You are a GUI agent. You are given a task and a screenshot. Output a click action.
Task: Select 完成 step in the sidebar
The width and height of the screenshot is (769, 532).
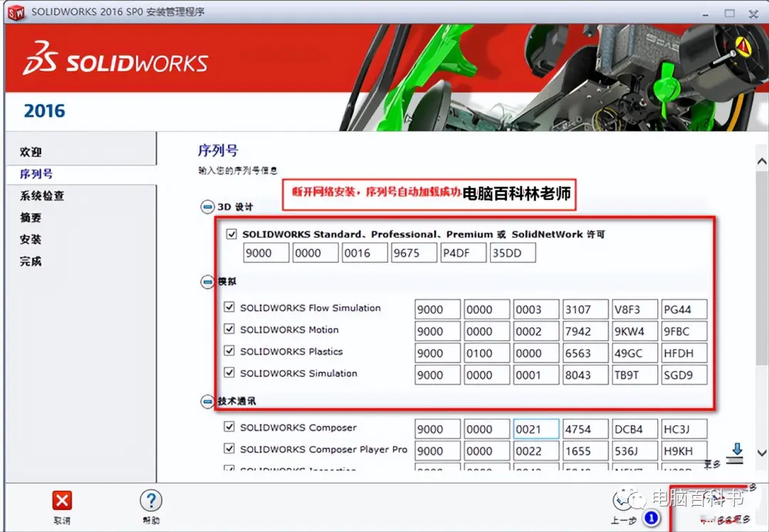coord(31,261)
